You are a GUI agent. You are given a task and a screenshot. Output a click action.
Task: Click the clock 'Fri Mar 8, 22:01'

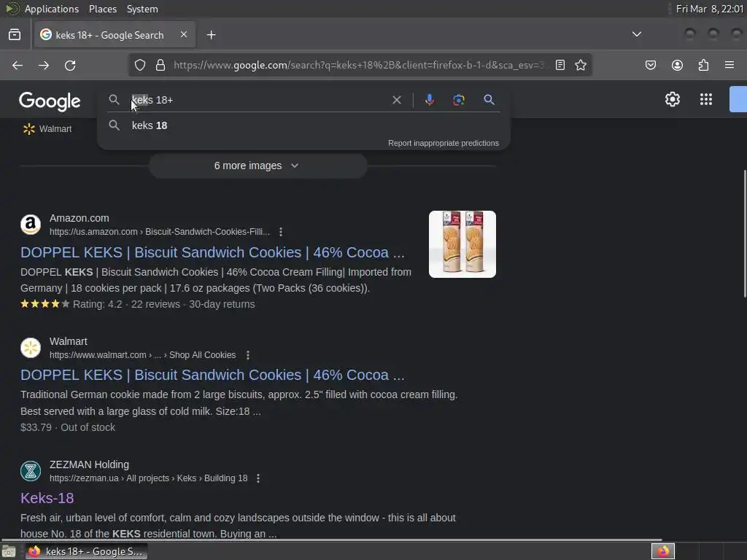(709, 9)
